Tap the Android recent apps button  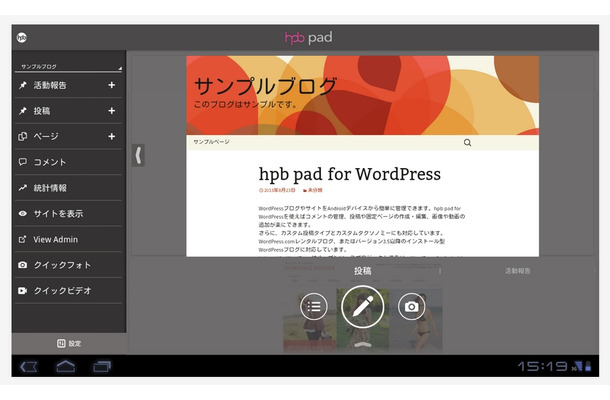(x=102, y=367)
